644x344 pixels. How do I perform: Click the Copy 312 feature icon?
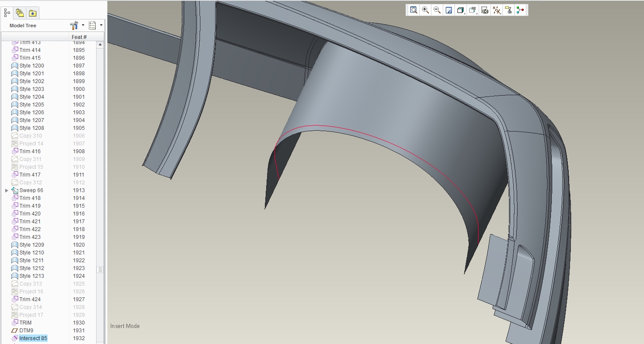tap(15, 183)
